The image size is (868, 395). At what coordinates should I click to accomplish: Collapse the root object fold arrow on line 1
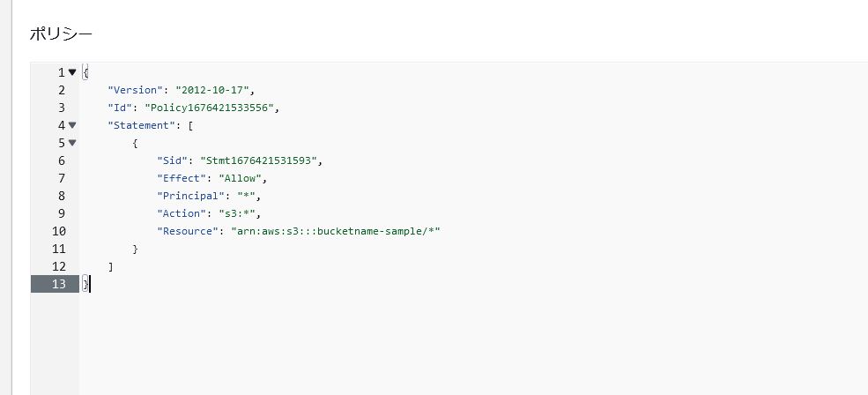72,72
